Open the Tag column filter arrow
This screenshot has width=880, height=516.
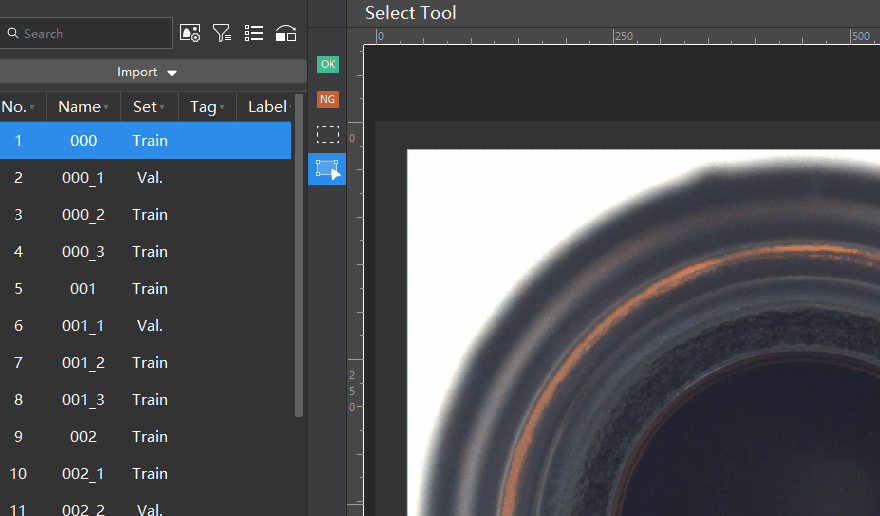[221, 108]
